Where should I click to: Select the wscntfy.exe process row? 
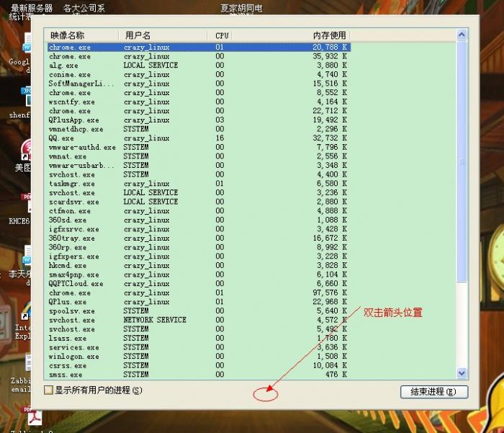coord(199,102)
